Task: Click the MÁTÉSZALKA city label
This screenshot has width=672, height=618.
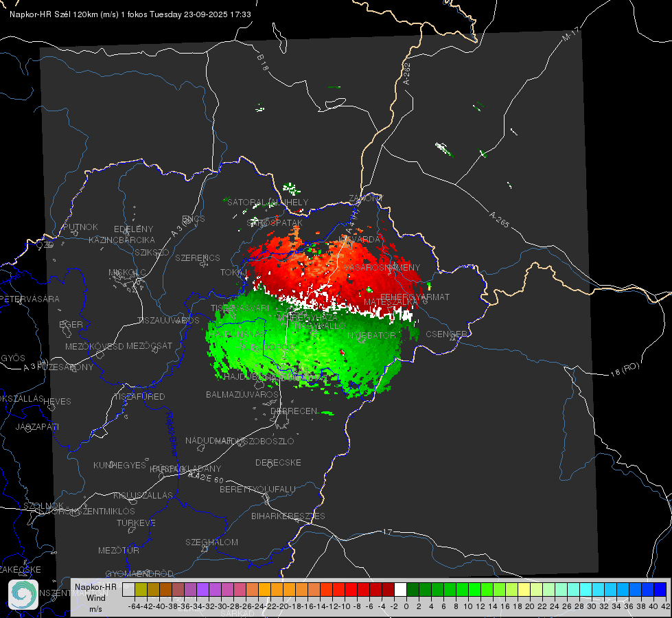Action: click(391, 302)
